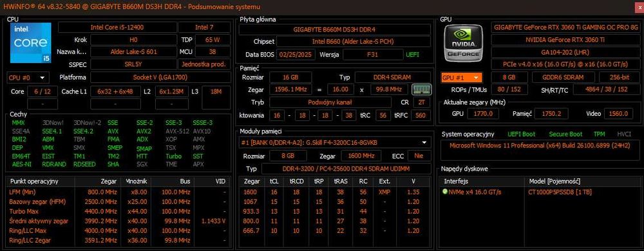Click the VID value 1.1433 V
Viewport: 644px width, 251px height.
pos(214,221)
